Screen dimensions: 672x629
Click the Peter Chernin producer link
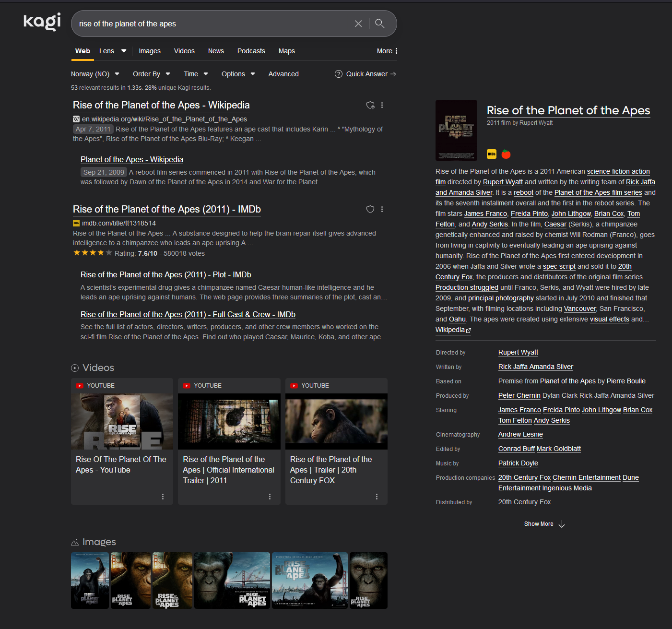519,395
